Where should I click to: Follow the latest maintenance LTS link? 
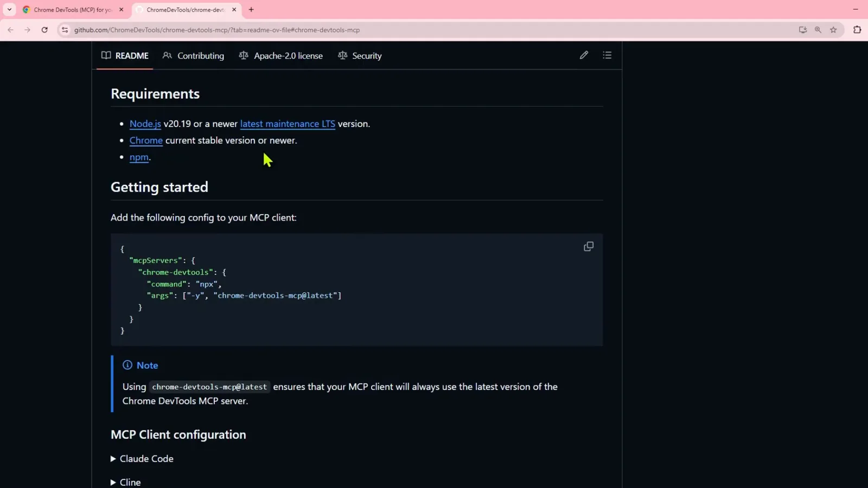pos(288,124)
